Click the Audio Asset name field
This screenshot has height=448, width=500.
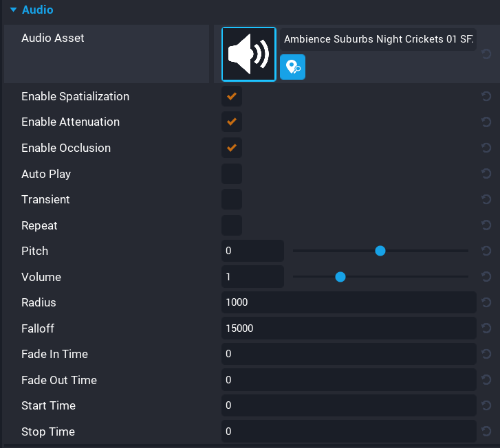pos(378,39)
